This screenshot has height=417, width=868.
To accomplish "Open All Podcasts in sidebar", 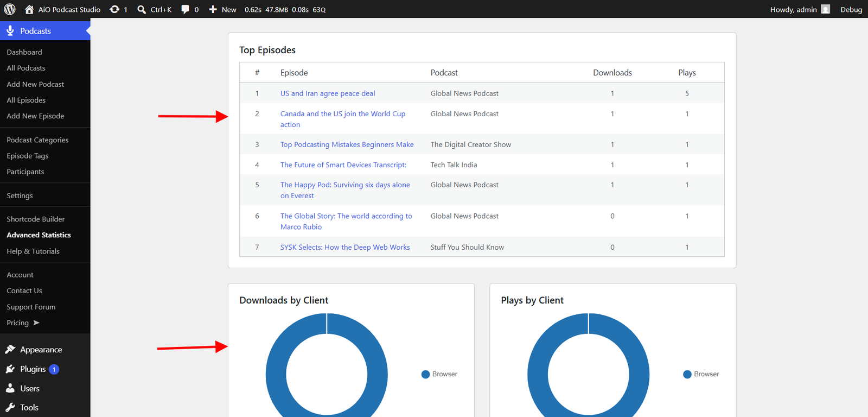I will tap(26, 68).
